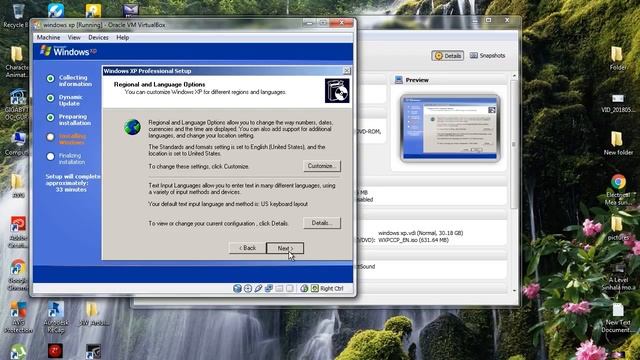
Task: Click the USB devices status icon
Action: tap(258, 289)
